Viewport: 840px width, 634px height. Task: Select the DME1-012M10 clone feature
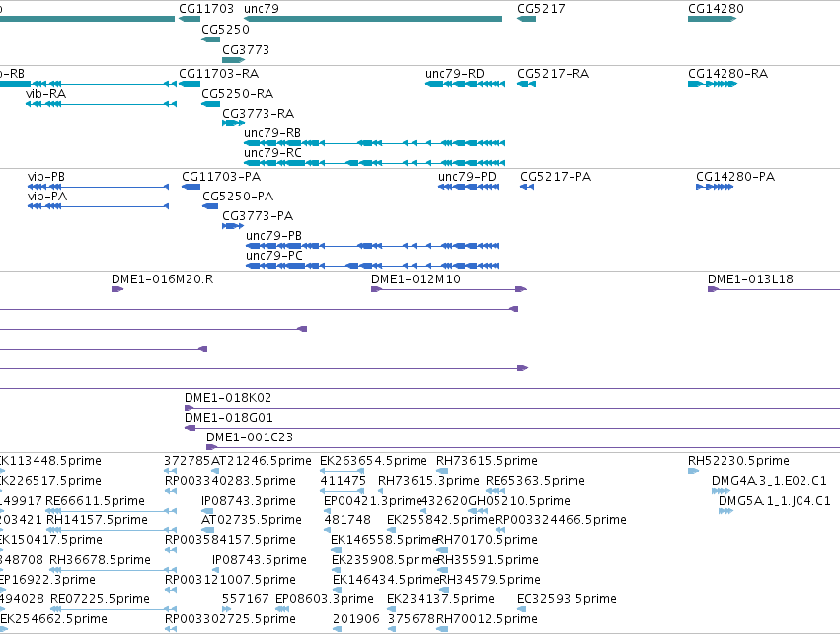[449, 289]
